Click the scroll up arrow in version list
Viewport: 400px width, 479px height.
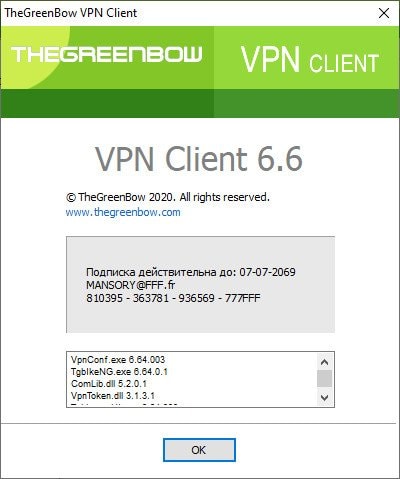[x=324, y=362]
